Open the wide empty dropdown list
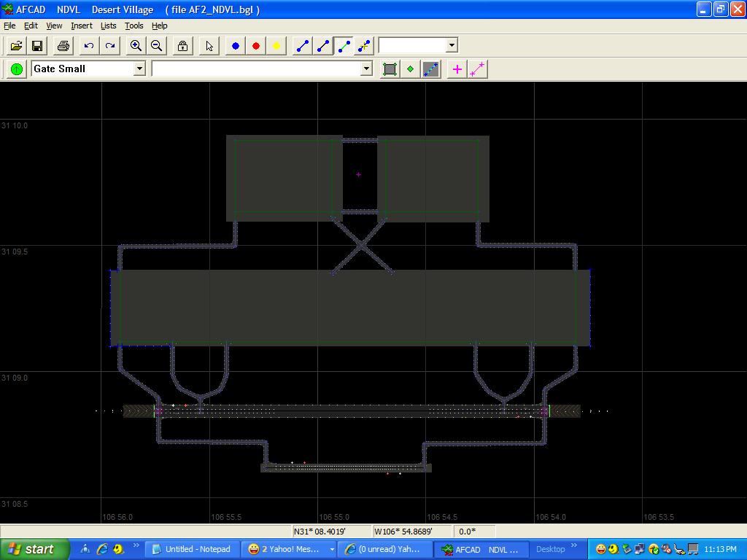The image size is (747, 560). pyautogui.click(x=366, y=69)
